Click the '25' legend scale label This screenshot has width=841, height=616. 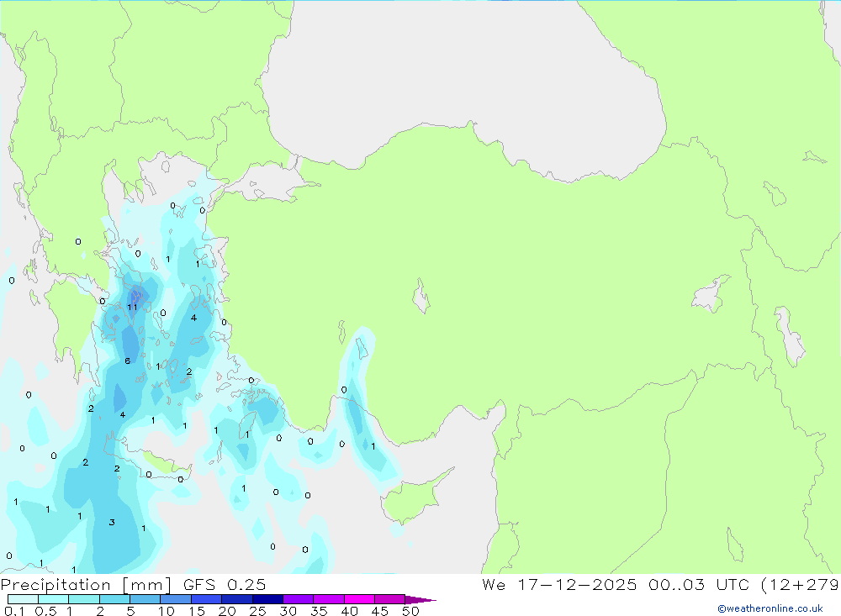(x=258, y=611)
